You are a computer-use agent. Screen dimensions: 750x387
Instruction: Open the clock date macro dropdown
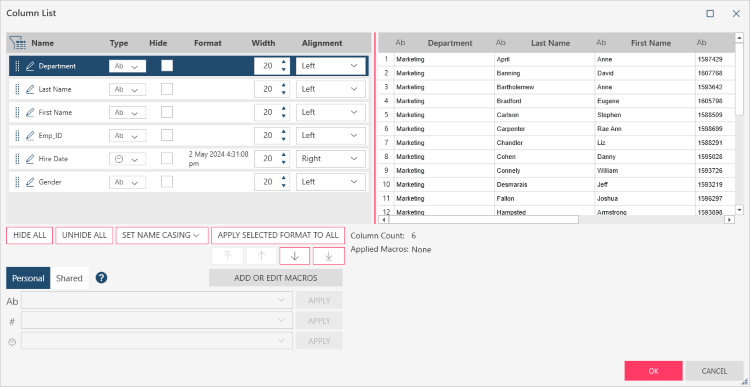pyautogui.click(x=157, y=341)
